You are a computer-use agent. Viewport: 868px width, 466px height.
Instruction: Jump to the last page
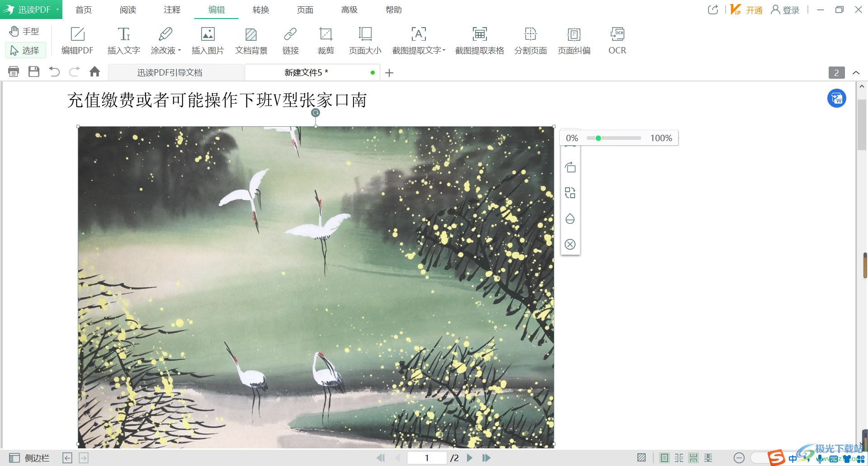click(x=486, y=458)
